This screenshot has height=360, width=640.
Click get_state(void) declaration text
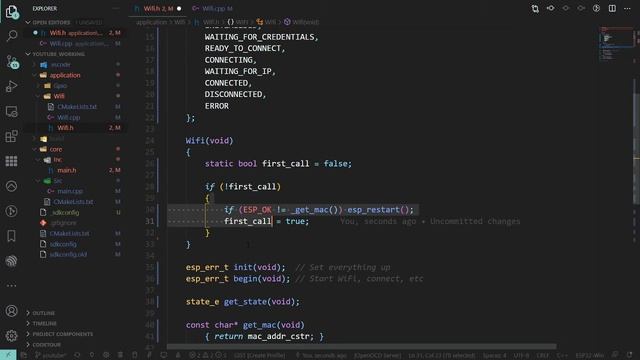[261, 302]
